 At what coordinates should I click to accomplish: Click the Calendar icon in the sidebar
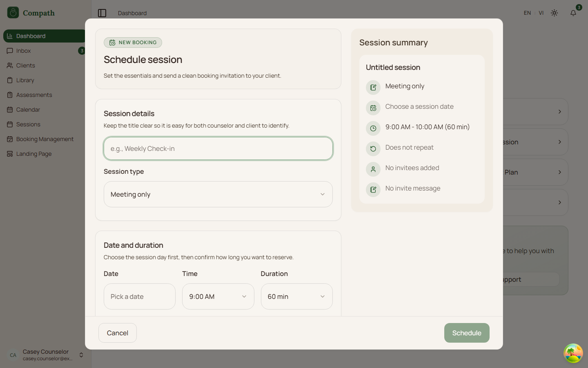(x=9, y=110)
